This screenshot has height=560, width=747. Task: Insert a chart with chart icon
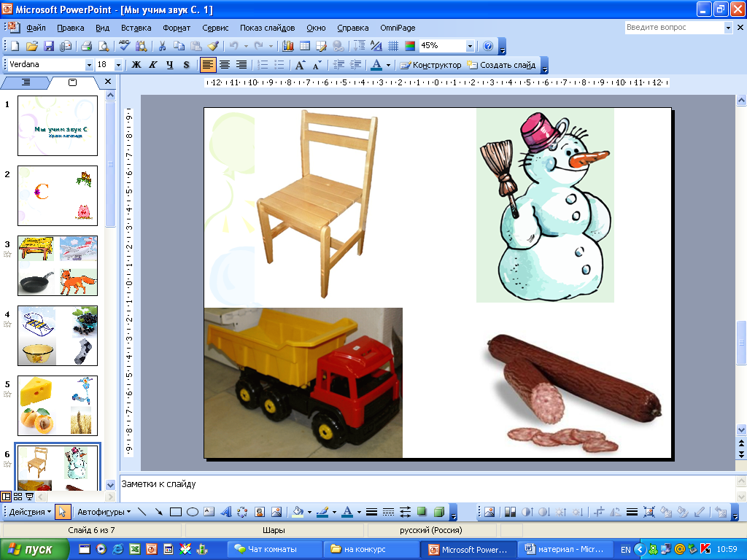pyautogui.click(x=287, y=46)
